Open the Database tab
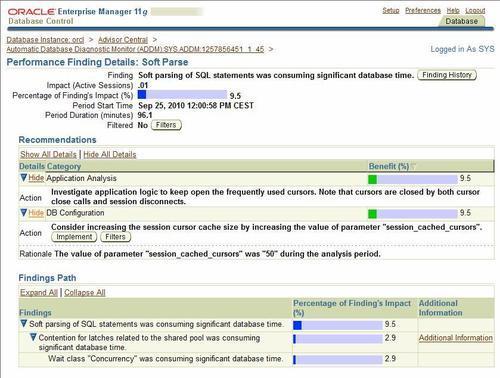Image resolution: width=500 pixels, height=378 pixels. (x=461, y=21)
